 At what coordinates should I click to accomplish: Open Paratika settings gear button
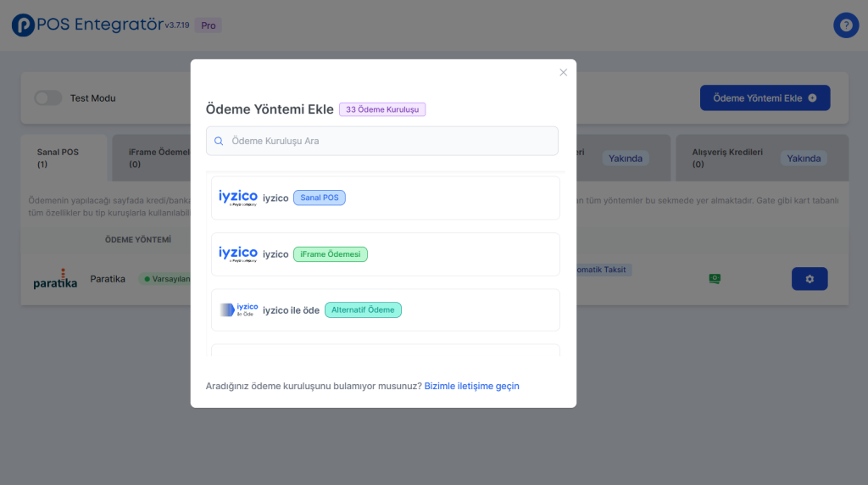(809, 279)
